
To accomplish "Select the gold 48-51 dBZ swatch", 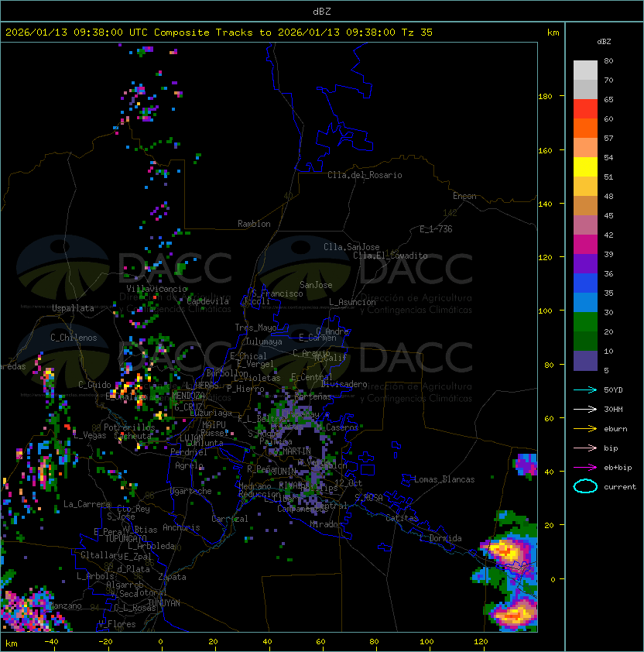I will tap(585, 187).
